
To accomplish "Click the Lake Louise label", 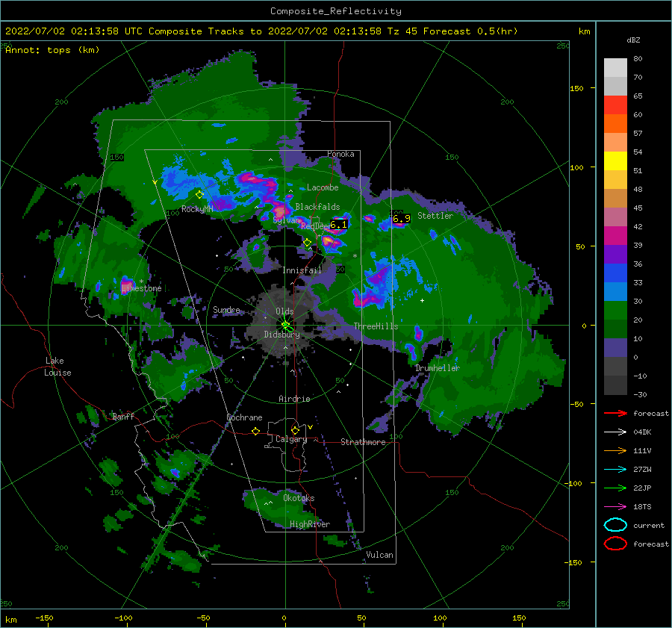I will tap(57, 367).
